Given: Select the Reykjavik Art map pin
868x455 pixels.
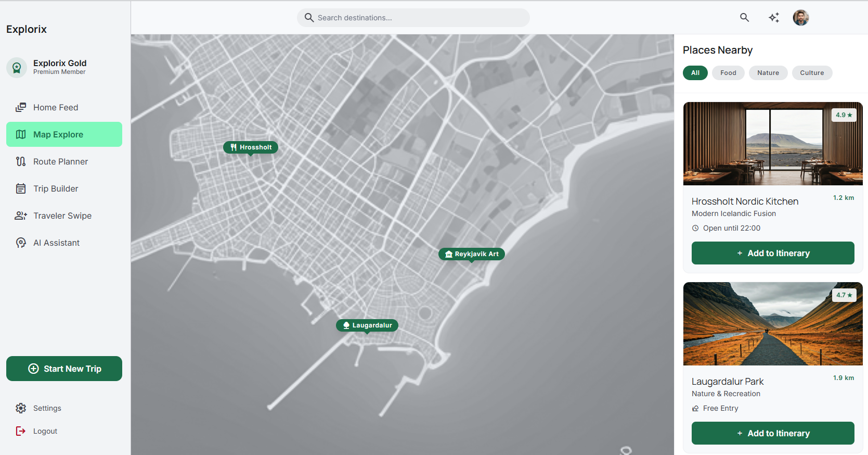Looking at the screenshot, I should point(472,254).
